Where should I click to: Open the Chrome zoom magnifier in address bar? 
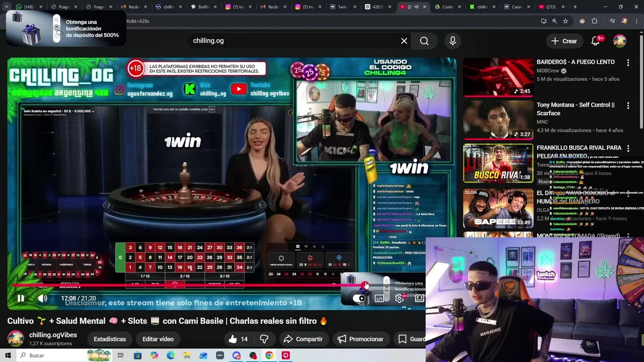coord(554,21)
